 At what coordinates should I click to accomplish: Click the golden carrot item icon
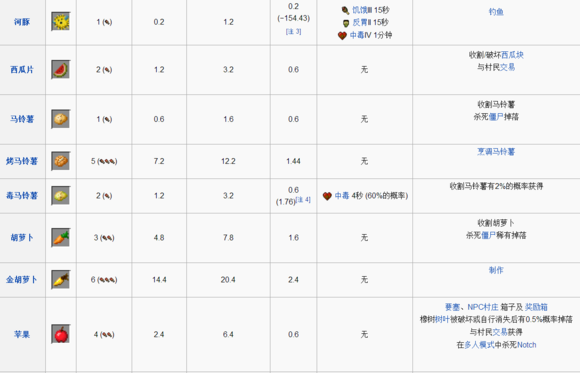[61, 279]
